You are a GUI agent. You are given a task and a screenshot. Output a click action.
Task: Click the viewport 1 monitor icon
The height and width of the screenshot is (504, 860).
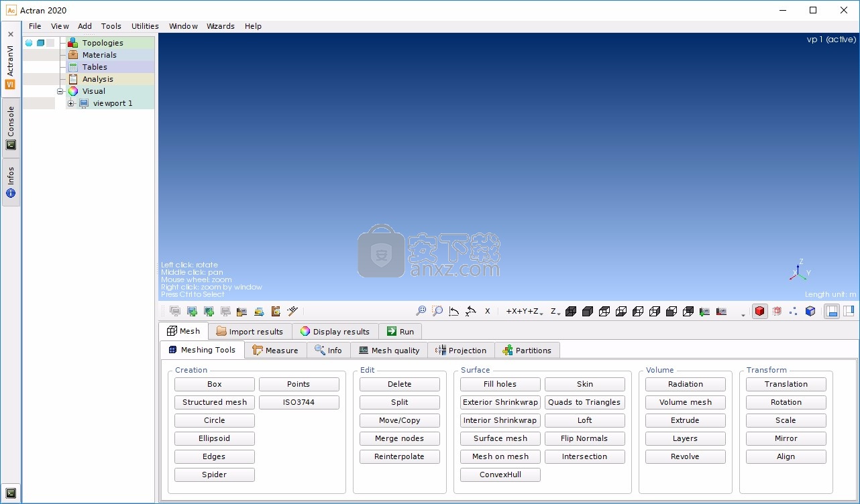click(x=84, y=103)
